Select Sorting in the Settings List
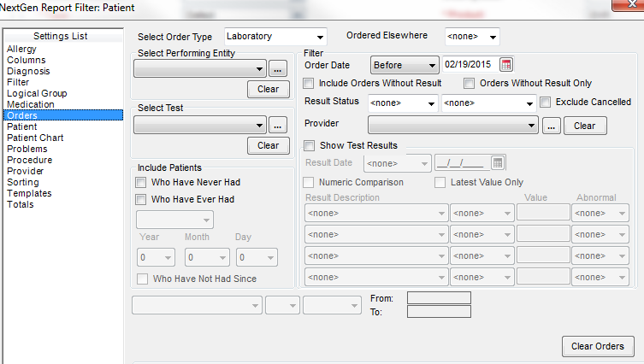This screenshot has height=364, width=644. pos(23,182)
